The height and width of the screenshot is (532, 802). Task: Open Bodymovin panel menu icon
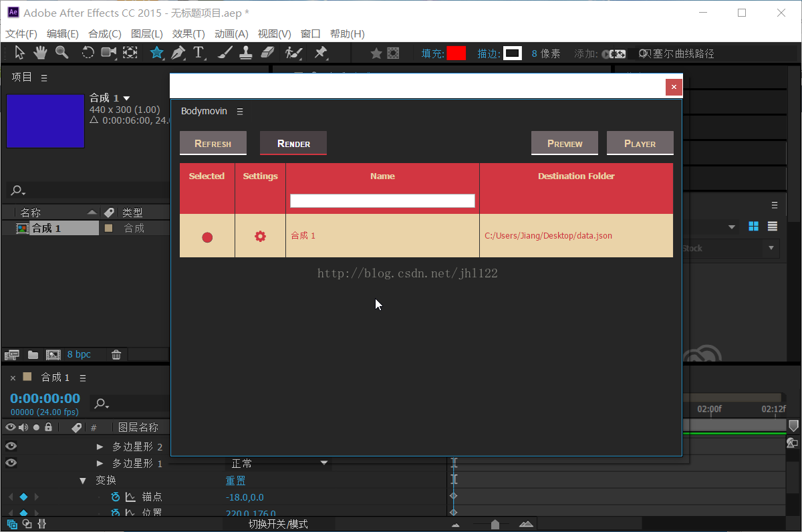pyautogui.click(x=240, y=112)
